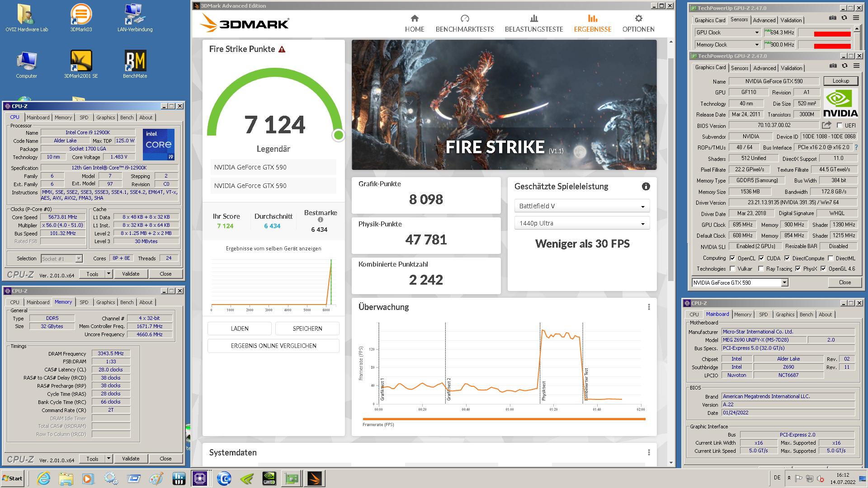868x488 pixels.
Task: Open the 1440p Ultra resolution dropdown
Action: tap(582, 223)
